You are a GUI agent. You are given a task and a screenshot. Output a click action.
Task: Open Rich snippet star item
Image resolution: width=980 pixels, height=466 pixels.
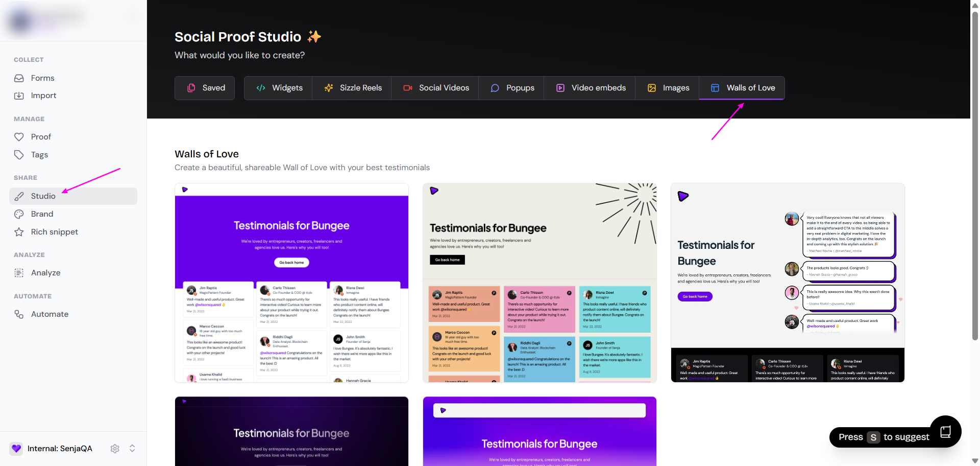tap(54, 232)
